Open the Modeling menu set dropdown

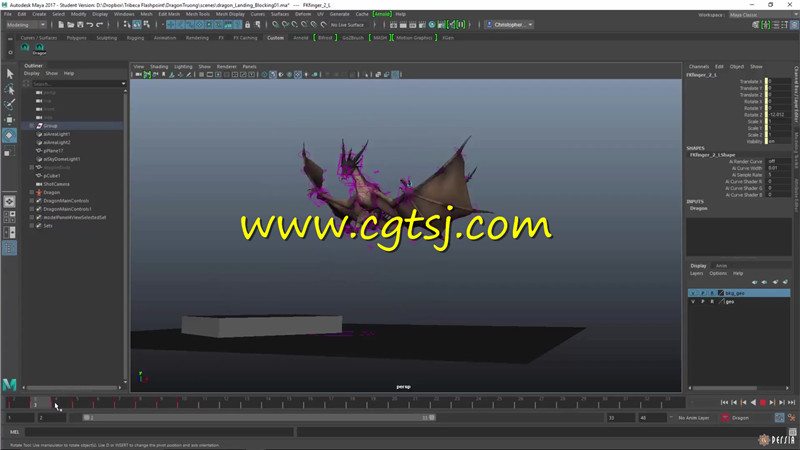pyautogui.click(x=26, y=24)
